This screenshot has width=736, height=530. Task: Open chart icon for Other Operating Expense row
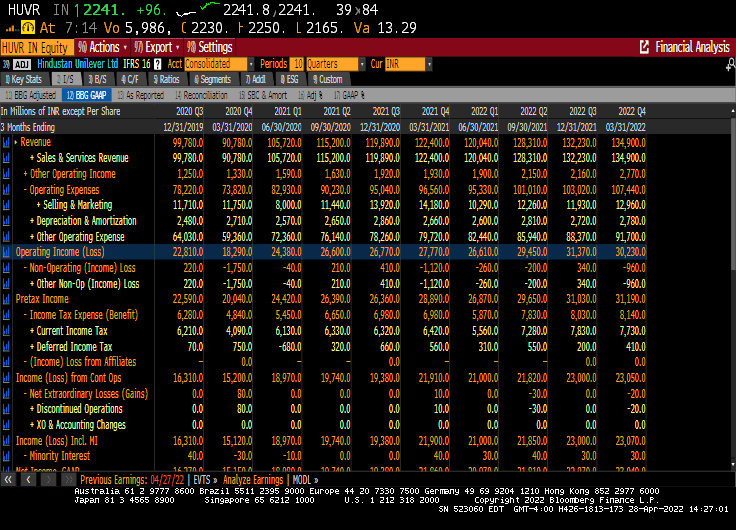pos(6,237)
